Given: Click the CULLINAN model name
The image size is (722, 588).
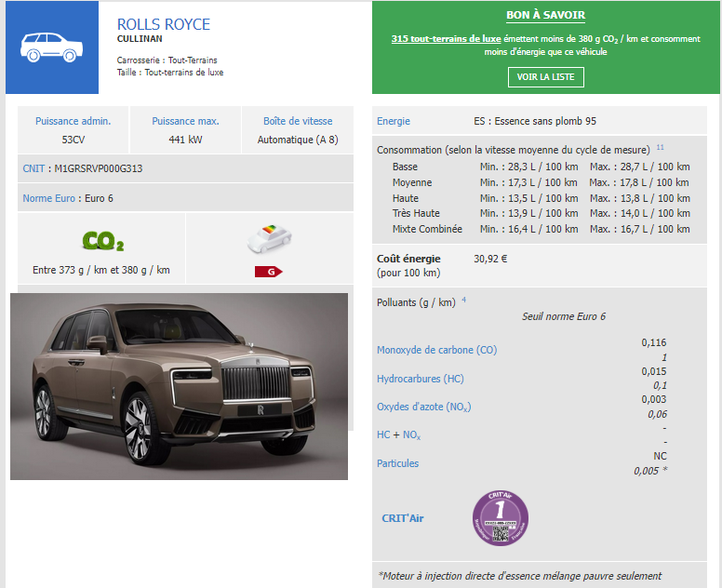Looking at the screenshot, I should pos(140,39).
